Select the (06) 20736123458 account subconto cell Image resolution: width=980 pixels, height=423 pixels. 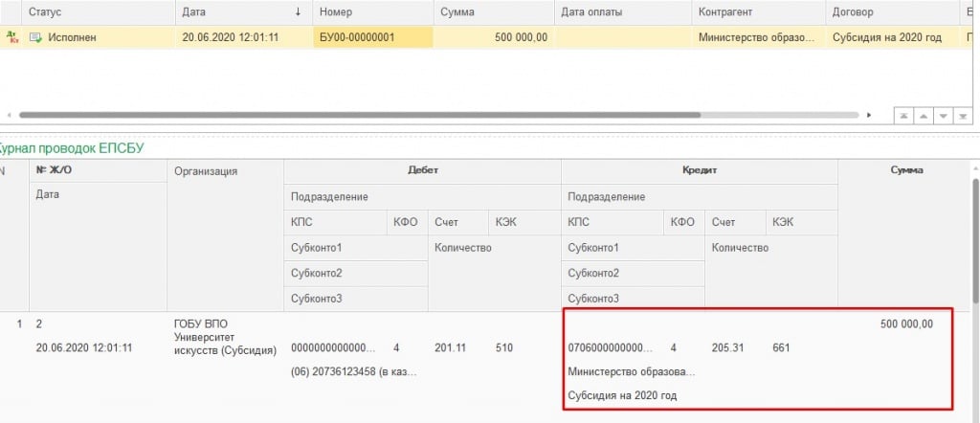[354, 371]
